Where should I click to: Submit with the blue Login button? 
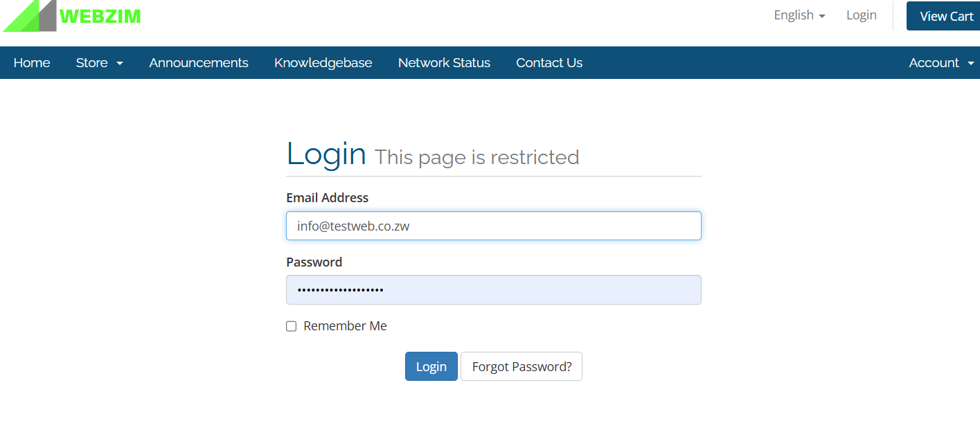pos(431,366)
